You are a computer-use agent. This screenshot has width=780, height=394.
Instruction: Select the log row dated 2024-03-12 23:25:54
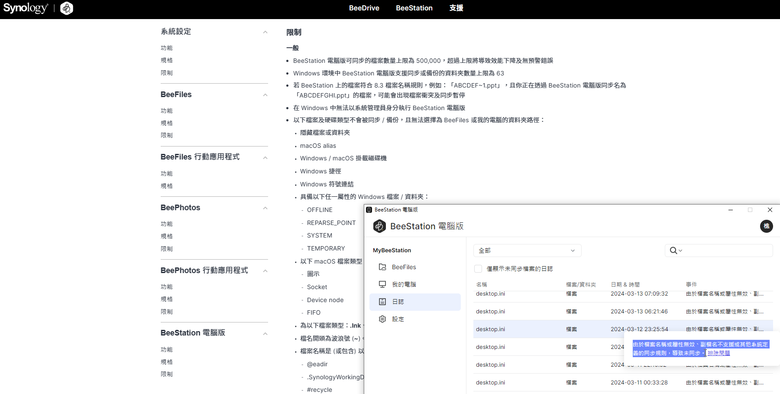coord(623,329)
